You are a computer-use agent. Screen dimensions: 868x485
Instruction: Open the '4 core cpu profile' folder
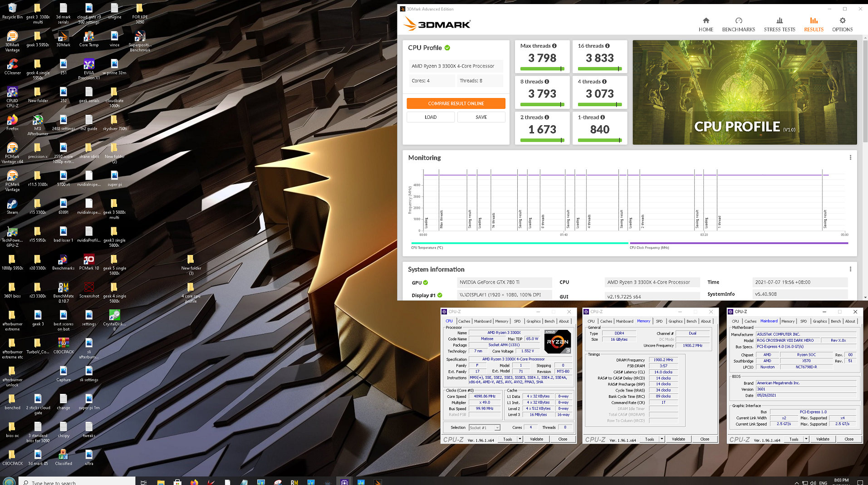191,293
